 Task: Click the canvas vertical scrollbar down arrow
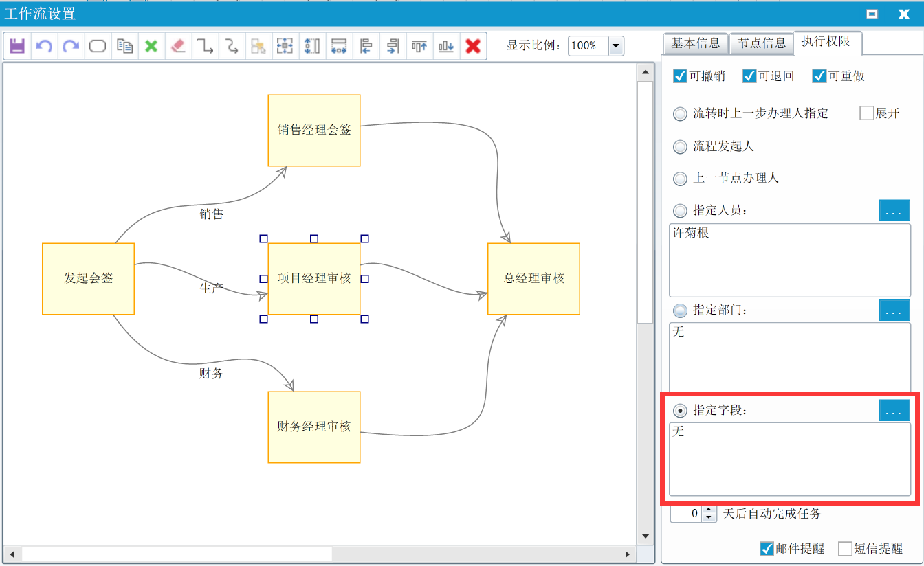[645, 536]
